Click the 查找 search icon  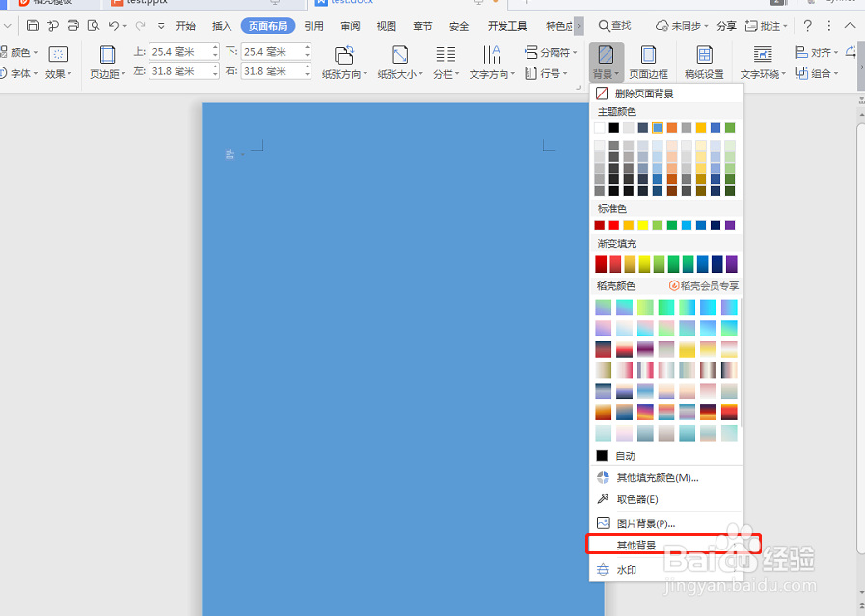[614, 26]
